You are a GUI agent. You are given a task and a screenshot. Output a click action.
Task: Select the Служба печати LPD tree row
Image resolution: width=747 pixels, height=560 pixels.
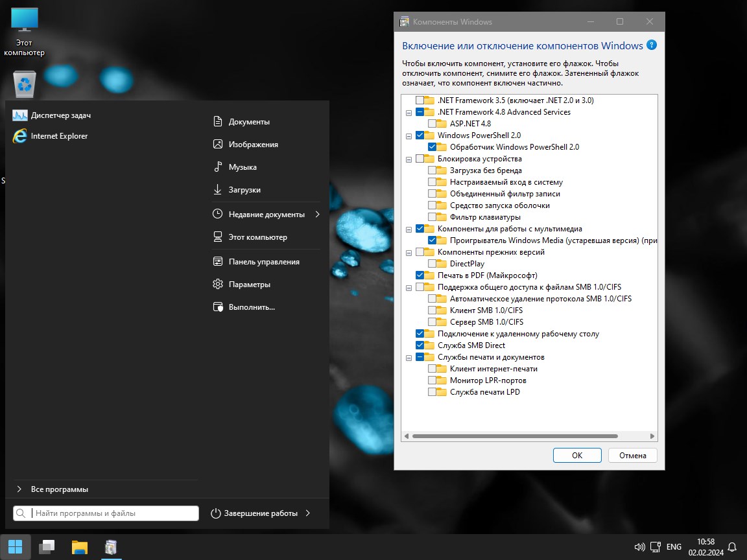tap(485, 392)
